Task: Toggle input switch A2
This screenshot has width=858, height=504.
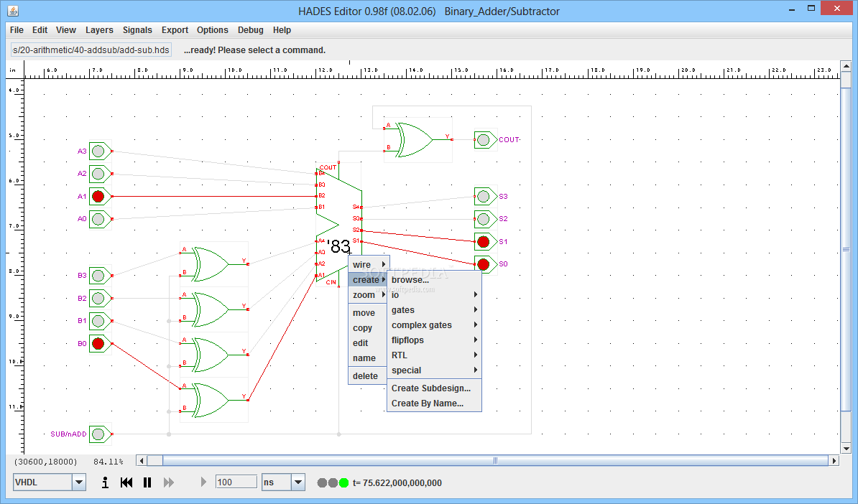Action: pos(98,174)
